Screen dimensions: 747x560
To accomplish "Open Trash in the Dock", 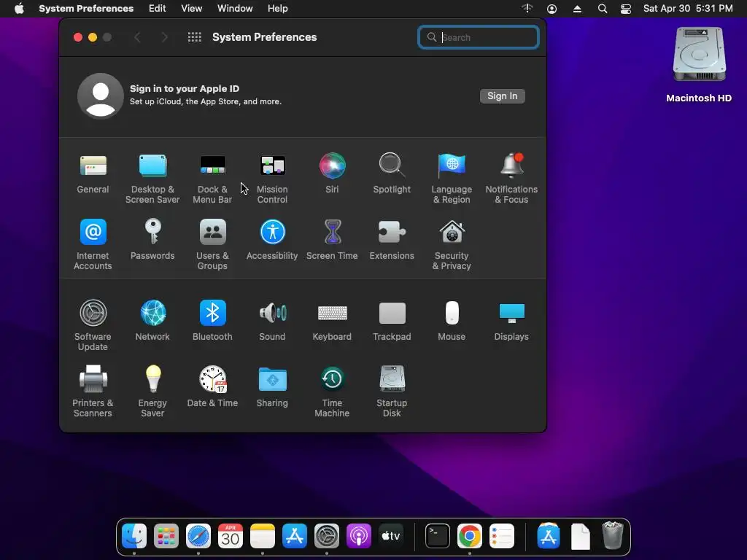I will [x=612, y=536].
